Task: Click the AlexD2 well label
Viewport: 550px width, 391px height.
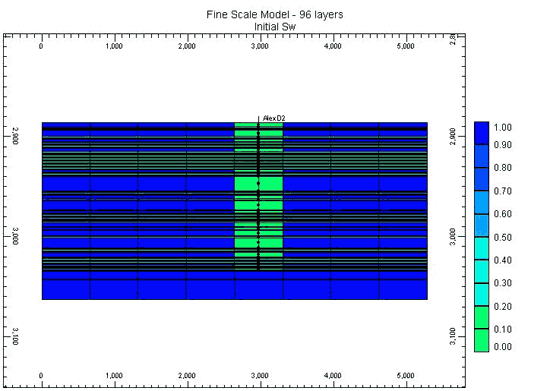Action: point(274,118)
